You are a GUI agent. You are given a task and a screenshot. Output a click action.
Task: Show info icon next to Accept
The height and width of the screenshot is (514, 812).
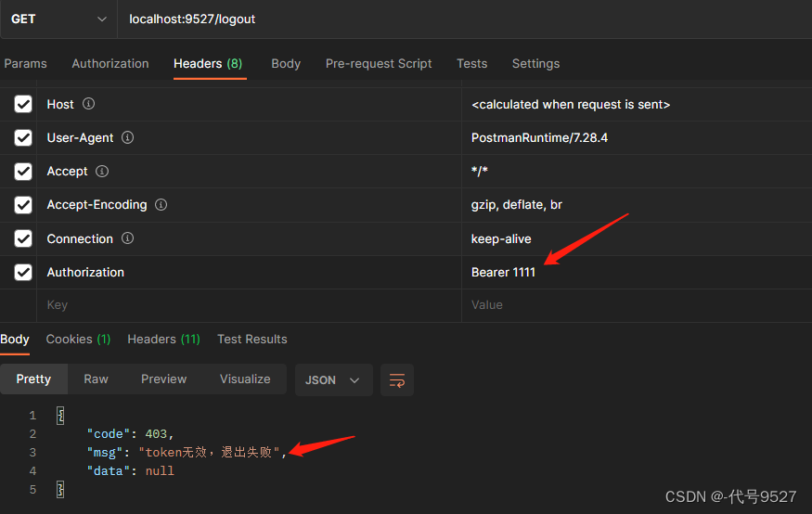(x=102, y=171)
